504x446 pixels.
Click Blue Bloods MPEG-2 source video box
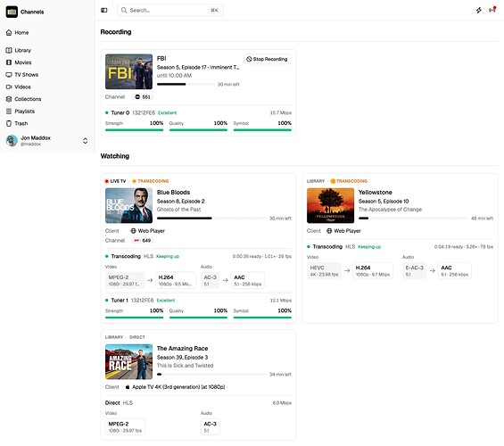(x=125, y=280)
